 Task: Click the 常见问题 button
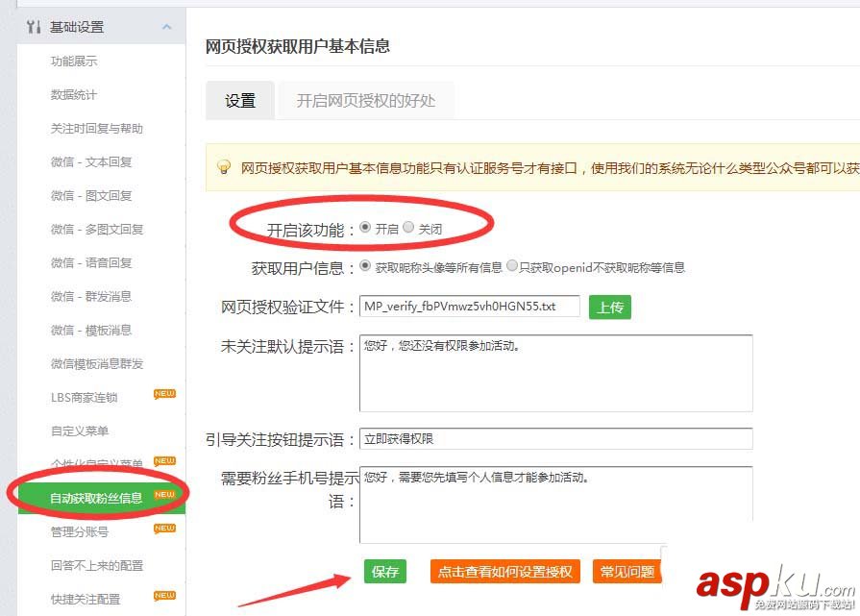pos(627,571)
